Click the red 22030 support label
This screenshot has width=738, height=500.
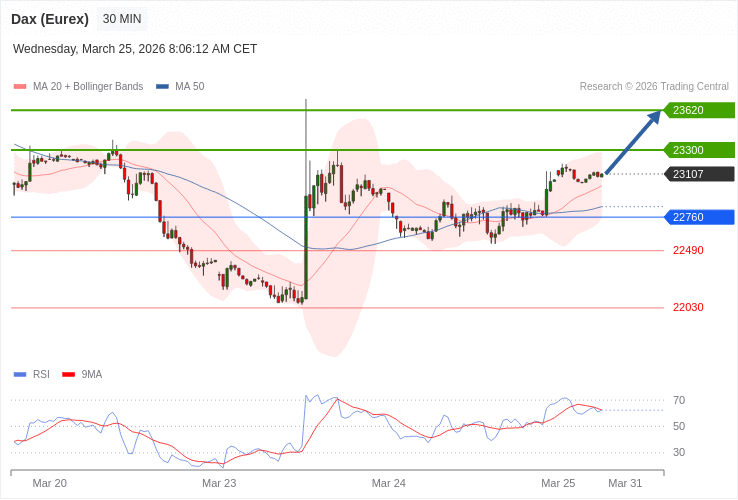(688, 307)
